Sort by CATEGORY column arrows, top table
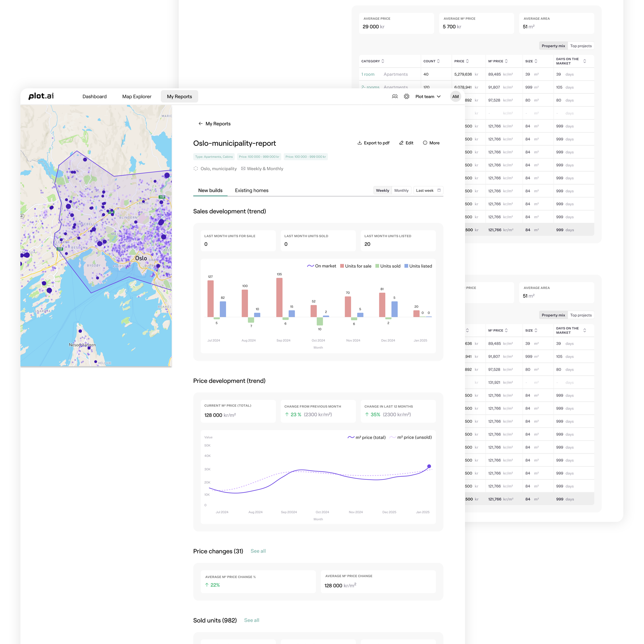 tap(383, 61)
